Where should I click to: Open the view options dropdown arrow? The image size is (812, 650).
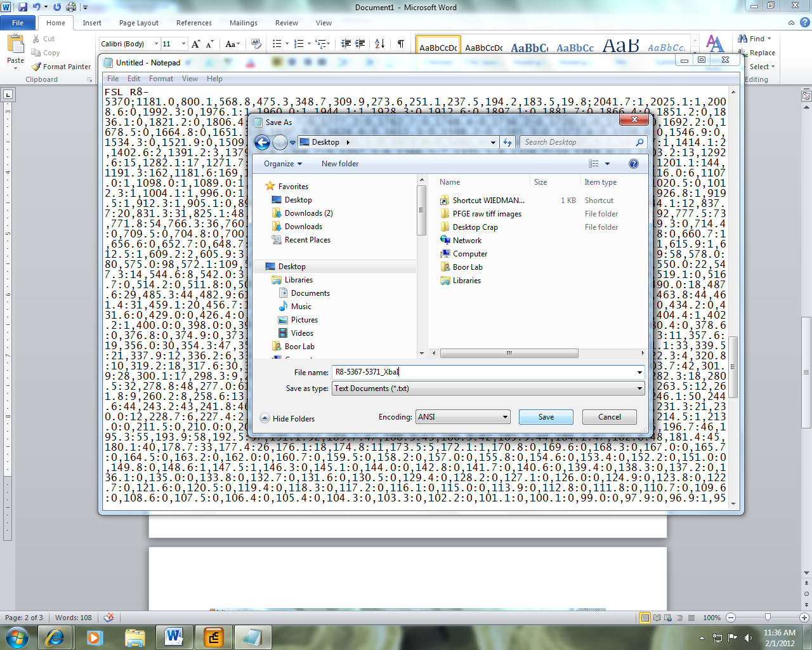[607, 164]
